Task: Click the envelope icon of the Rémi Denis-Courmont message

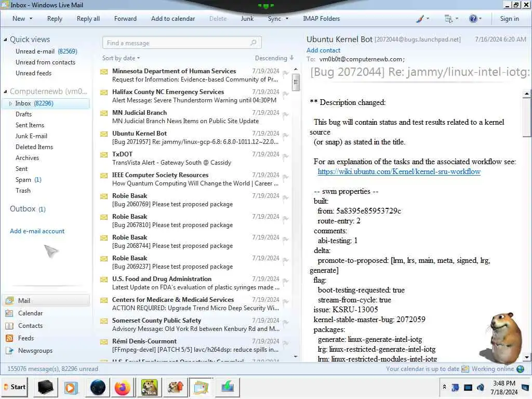Action: click(104, 342)
